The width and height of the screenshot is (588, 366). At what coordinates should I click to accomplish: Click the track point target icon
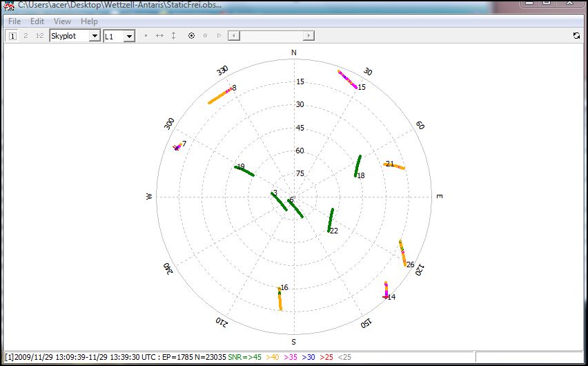192,36
